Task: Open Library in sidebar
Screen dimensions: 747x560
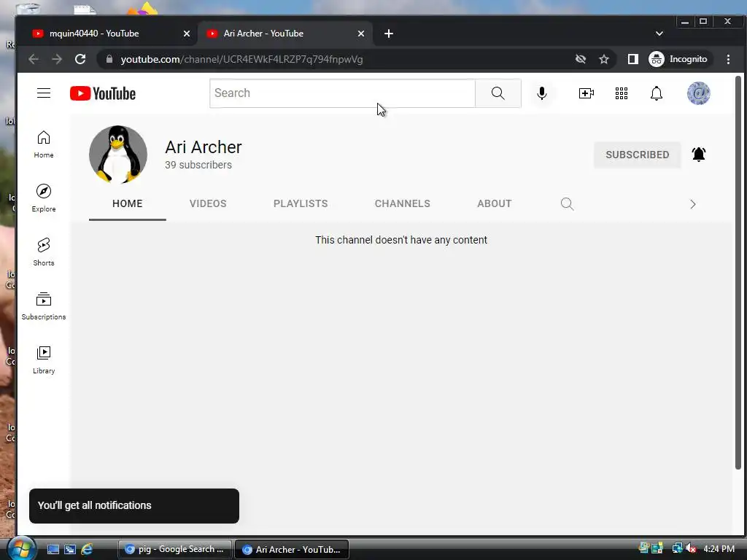Action: pos(44,359)
